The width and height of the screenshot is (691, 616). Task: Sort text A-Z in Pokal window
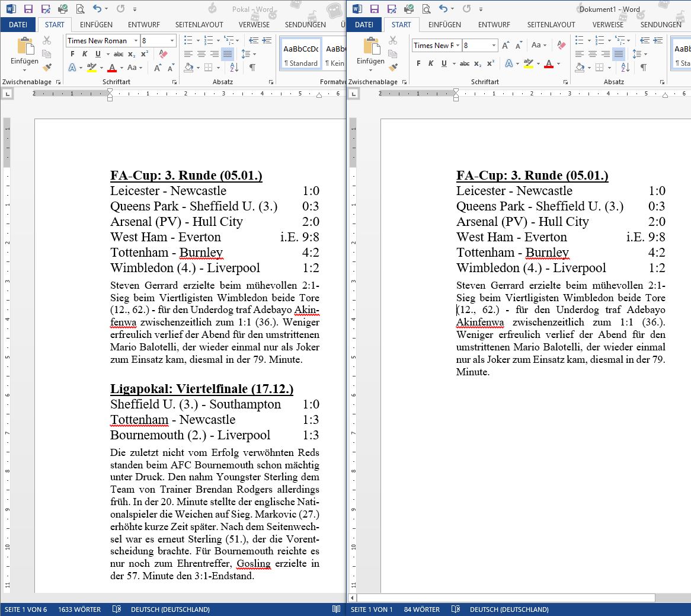click(x=234, y=68)
